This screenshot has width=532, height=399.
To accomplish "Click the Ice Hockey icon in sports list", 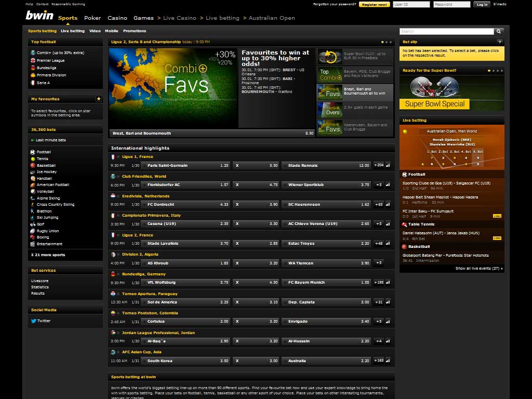I will click(x=33, y=172).
